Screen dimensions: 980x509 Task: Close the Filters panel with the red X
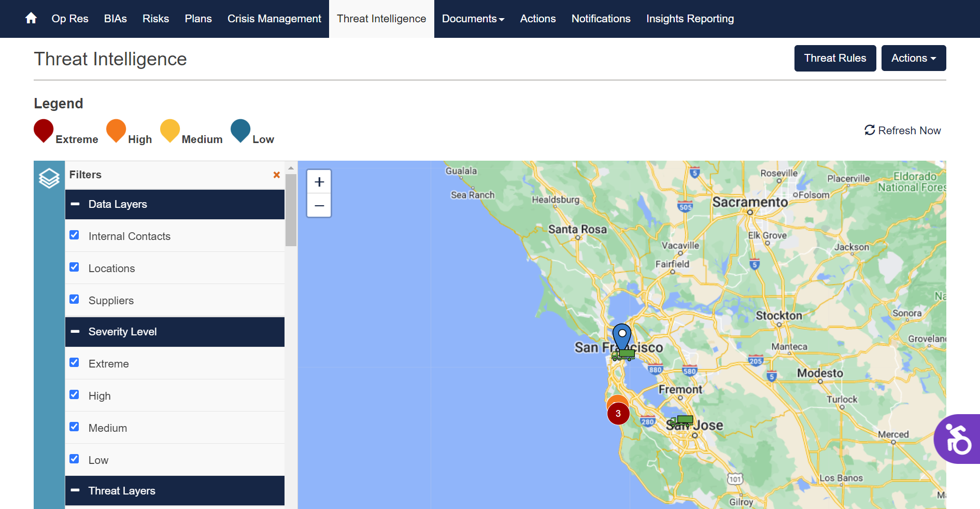point(276,175)
